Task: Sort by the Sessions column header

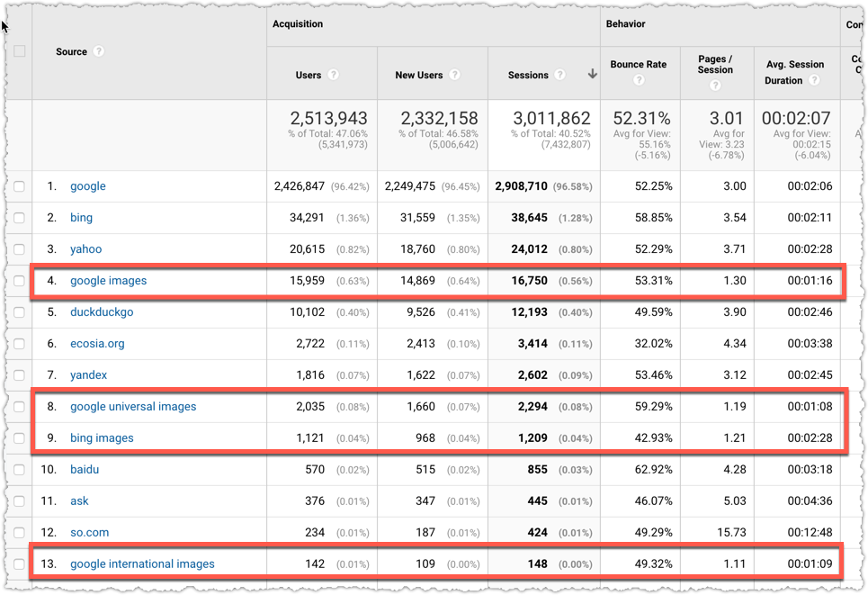Action: 528,75
